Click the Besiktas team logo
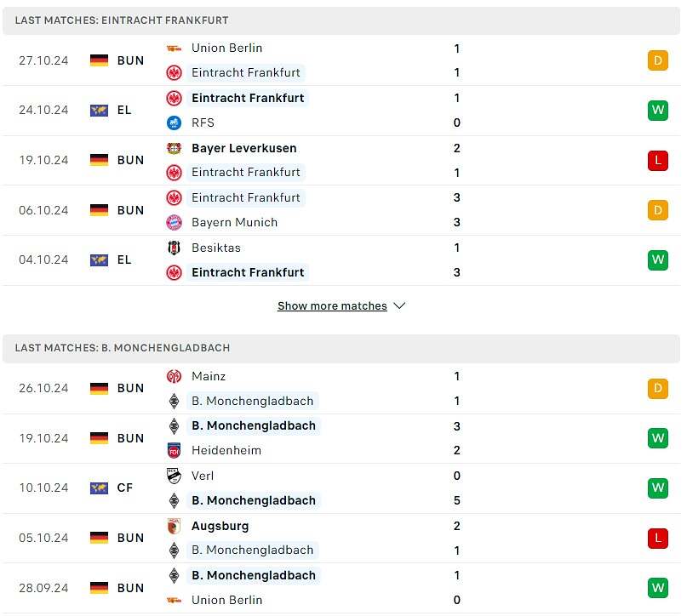Image resolution: width=687 pixels, height=616 pixels. click(174, 248)
